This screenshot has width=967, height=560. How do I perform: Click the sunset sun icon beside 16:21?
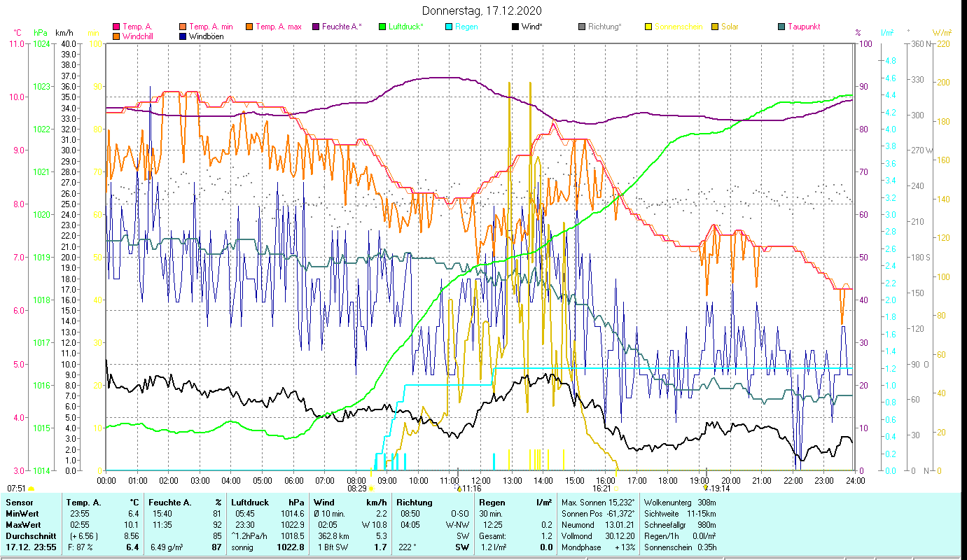pos(616,489)
